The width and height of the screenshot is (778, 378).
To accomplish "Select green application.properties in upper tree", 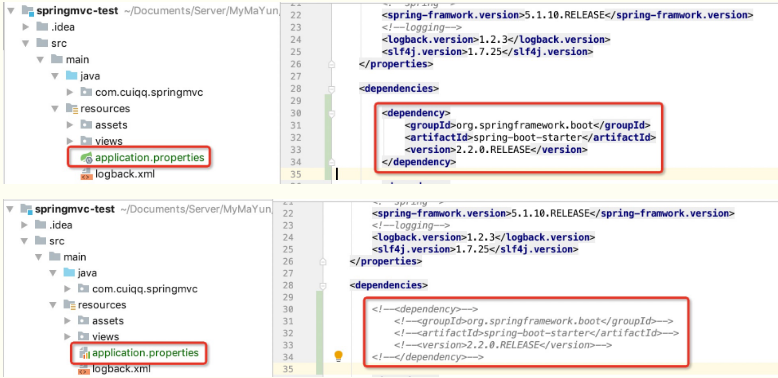I will [150, 158].
